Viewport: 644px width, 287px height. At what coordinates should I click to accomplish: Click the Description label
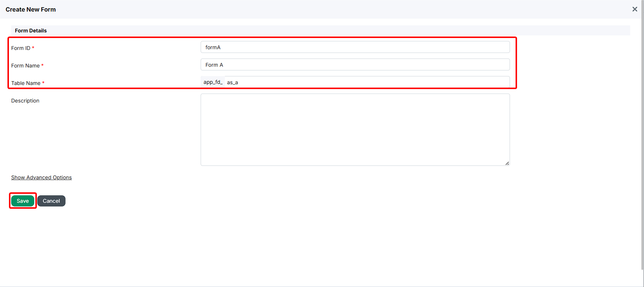click(x=25, y=101)
